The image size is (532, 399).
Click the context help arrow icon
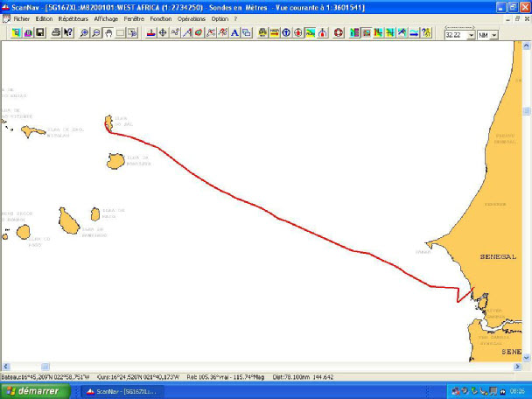426,33
